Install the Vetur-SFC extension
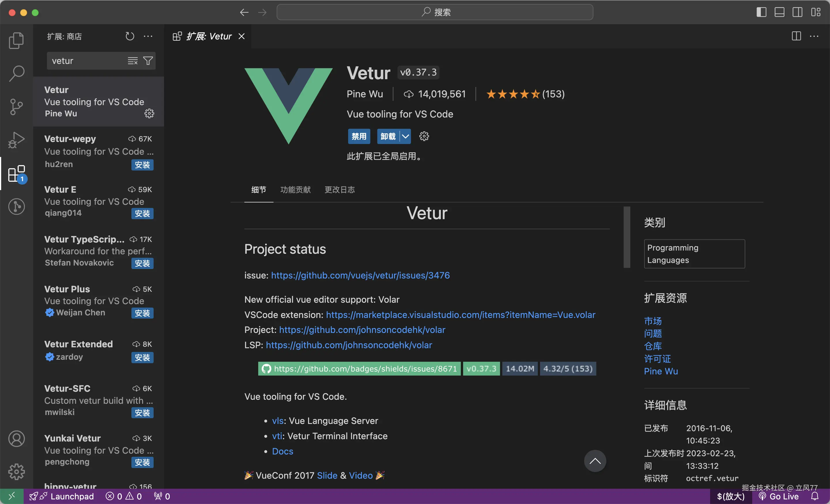 pos(142,413)
